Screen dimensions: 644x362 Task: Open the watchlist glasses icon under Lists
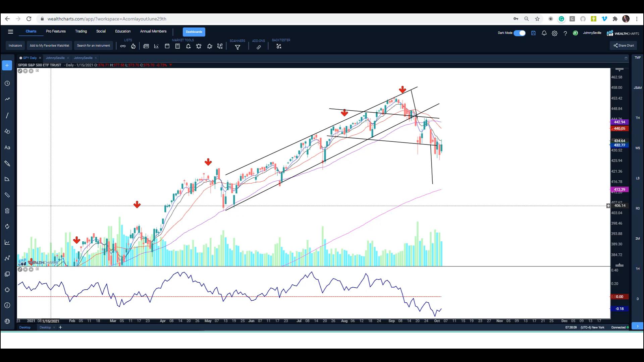click(123, 46)
